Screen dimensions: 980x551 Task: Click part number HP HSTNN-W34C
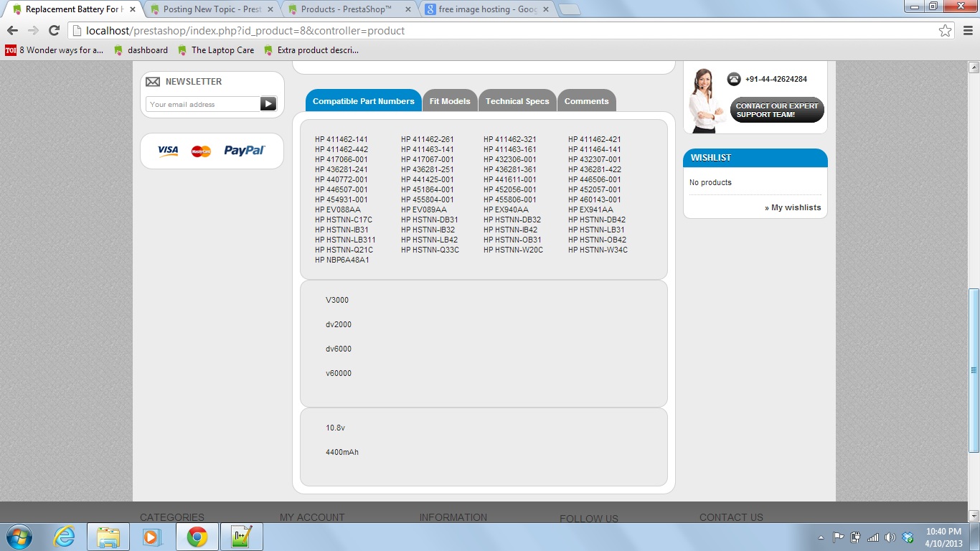point(598,250)
